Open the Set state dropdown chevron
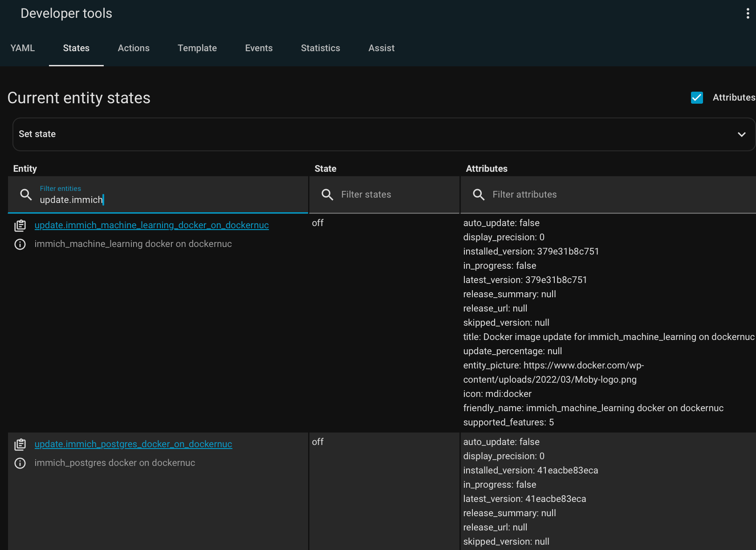This screenshot has height=550, width=756. coord(741,134)
